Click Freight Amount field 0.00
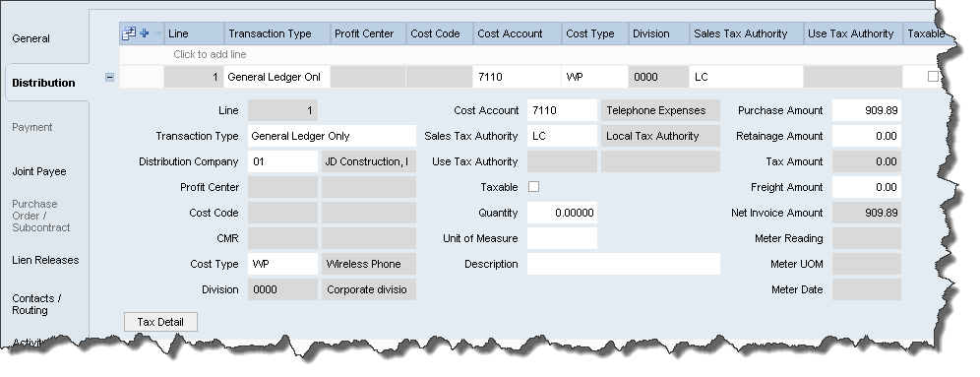This screenshot has height=377, width=980. tap(867, 187)
